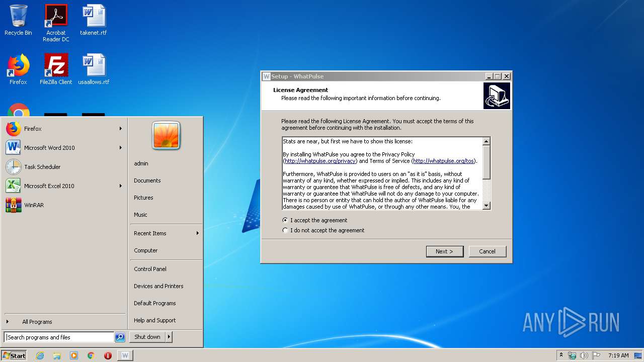Click the Microsoft Excel 2010 icon in Start menu

click(x=14, y=186)
